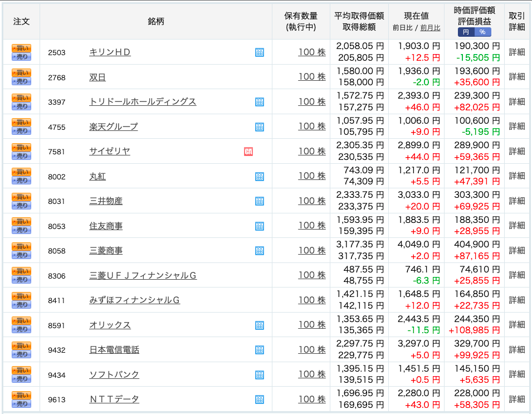
Task: Click 買い buy button for 三菱UFJフィナンシャルG
Action: pyautogui.click(x=21, y=271)
